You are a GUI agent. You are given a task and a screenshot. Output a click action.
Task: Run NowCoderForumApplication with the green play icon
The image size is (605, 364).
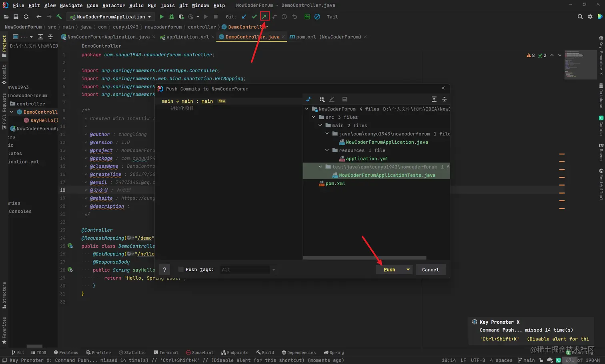(162, 17)
